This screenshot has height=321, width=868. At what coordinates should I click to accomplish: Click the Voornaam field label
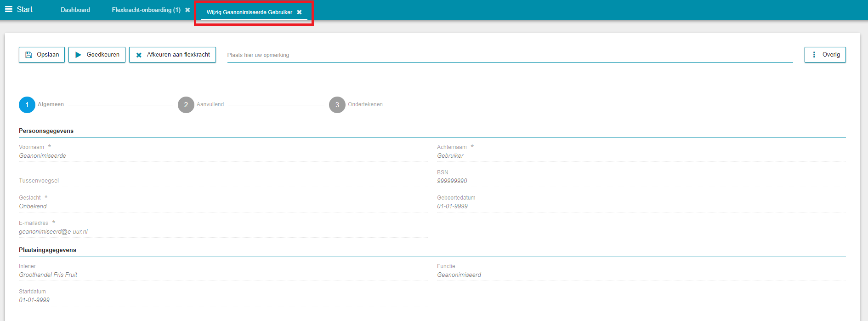31,147
